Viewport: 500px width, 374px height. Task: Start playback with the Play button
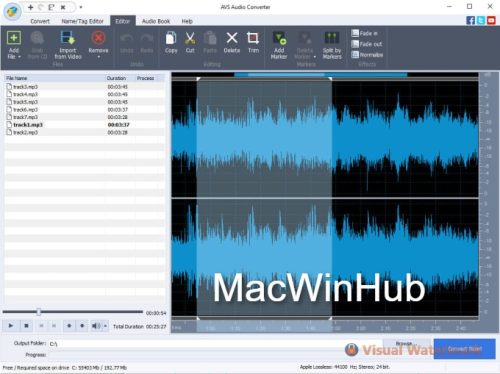pos(11,326)
